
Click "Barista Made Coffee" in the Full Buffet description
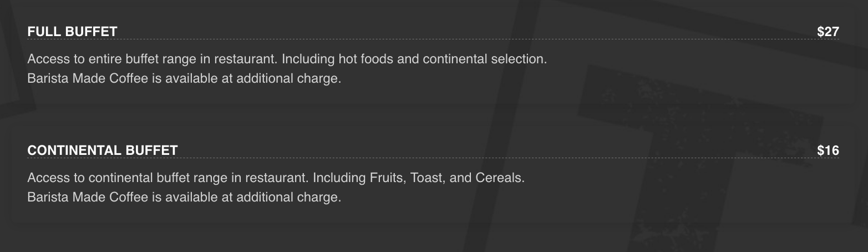[x=88, y=78]
